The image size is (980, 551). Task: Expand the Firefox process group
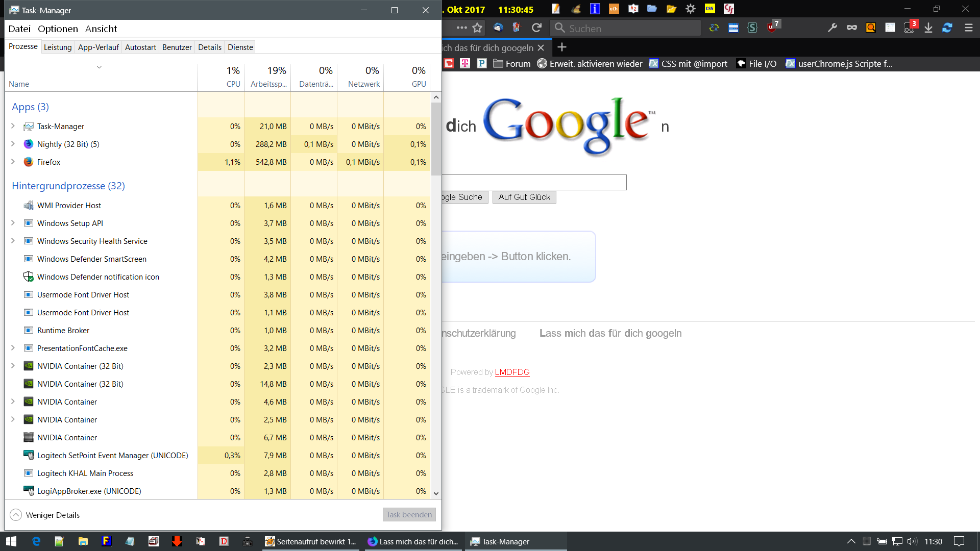[x=13, y=162]
